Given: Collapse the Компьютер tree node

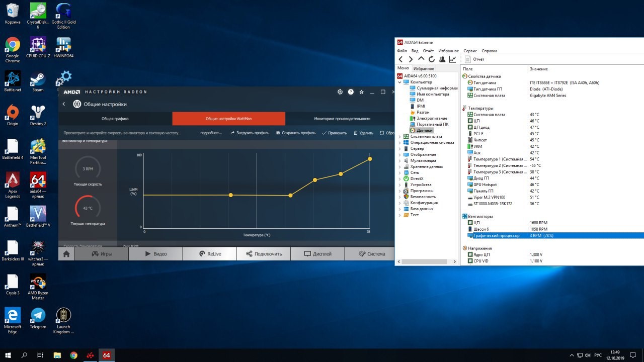Looking at the screenshot, I should tap(400, 82).
